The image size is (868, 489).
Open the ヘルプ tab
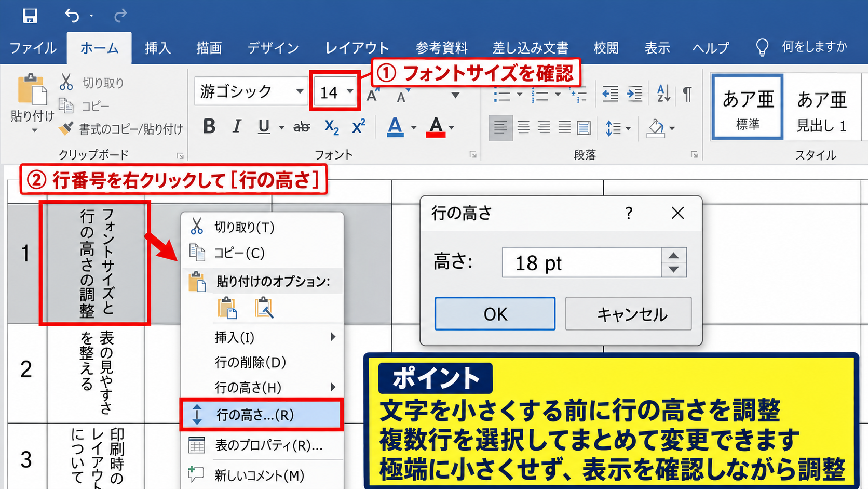[711, 48]
